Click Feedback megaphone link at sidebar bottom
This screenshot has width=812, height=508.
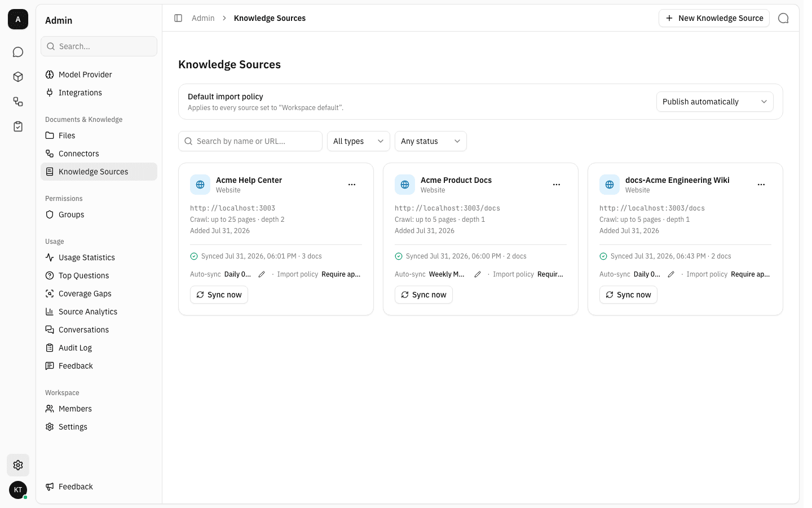point(99,487)
